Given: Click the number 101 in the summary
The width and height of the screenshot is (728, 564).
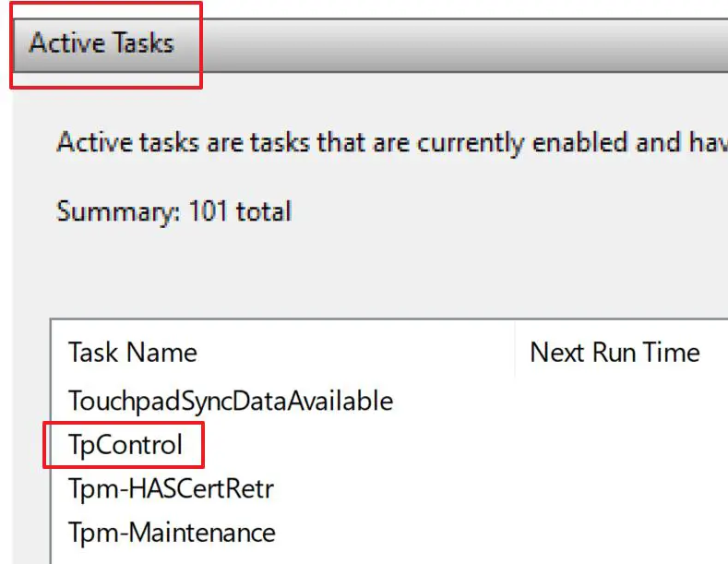Looking at the screenshot, I should pos(209,211).
